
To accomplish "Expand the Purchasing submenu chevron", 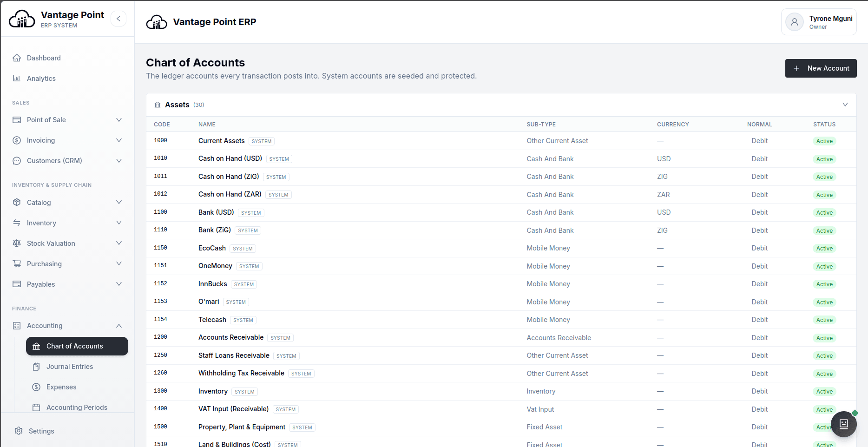I will 119,264.
